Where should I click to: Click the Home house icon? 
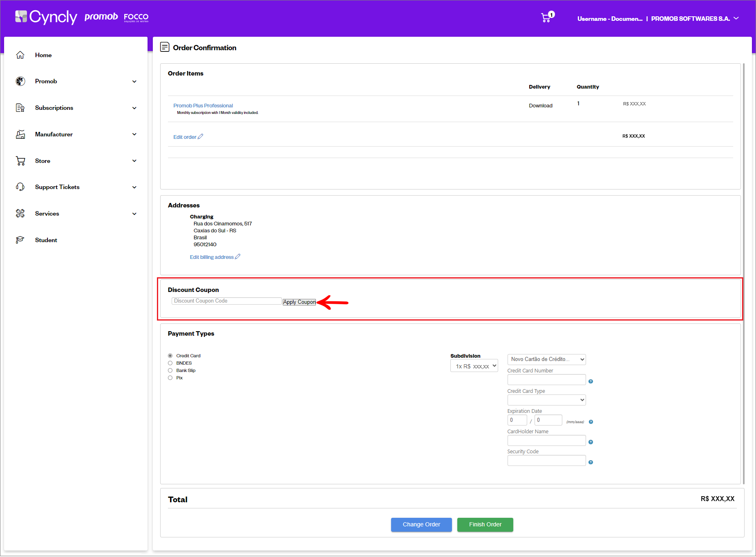(20, 55)
